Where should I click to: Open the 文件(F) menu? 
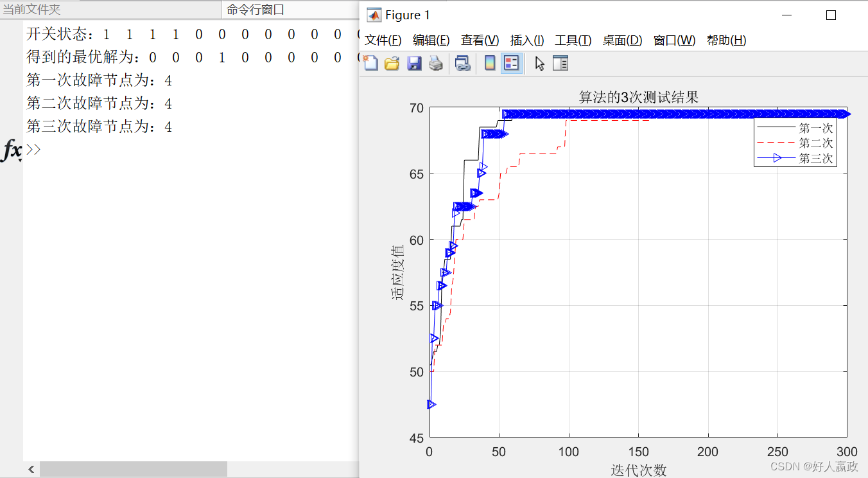tap(383, 40)
